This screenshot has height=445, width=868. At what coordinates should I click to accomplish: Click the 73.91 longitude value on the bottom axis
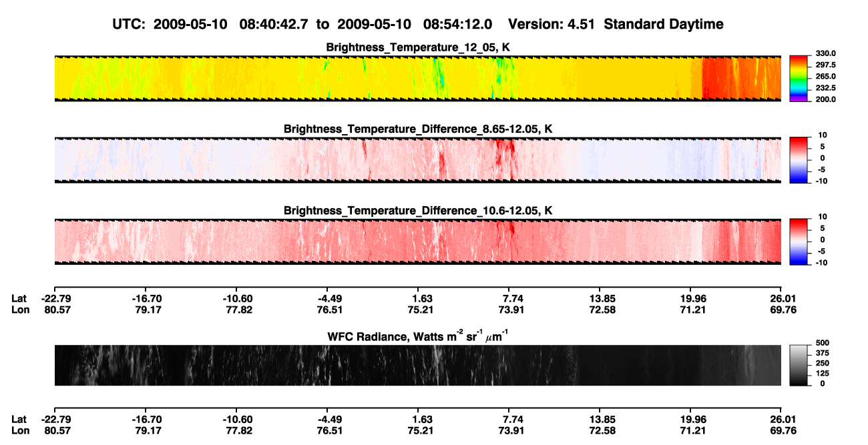(x=510, y=430)
